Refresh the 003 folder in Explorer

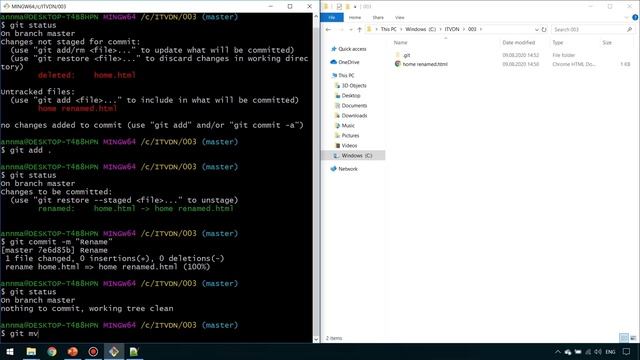tap(544, 29)
